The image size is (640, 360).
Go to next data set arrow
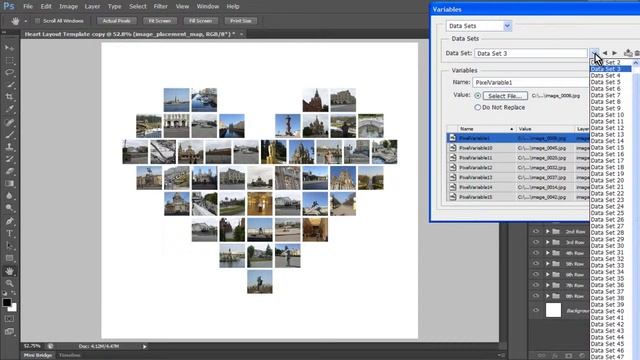614,53
